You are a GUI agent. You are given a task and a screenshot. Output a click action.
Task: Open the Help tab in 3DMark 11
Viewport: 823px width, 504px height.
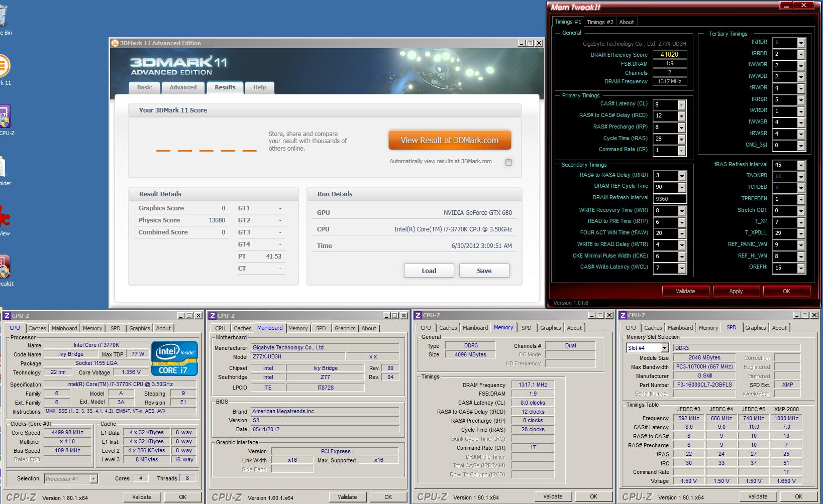[x=260, y=87]
